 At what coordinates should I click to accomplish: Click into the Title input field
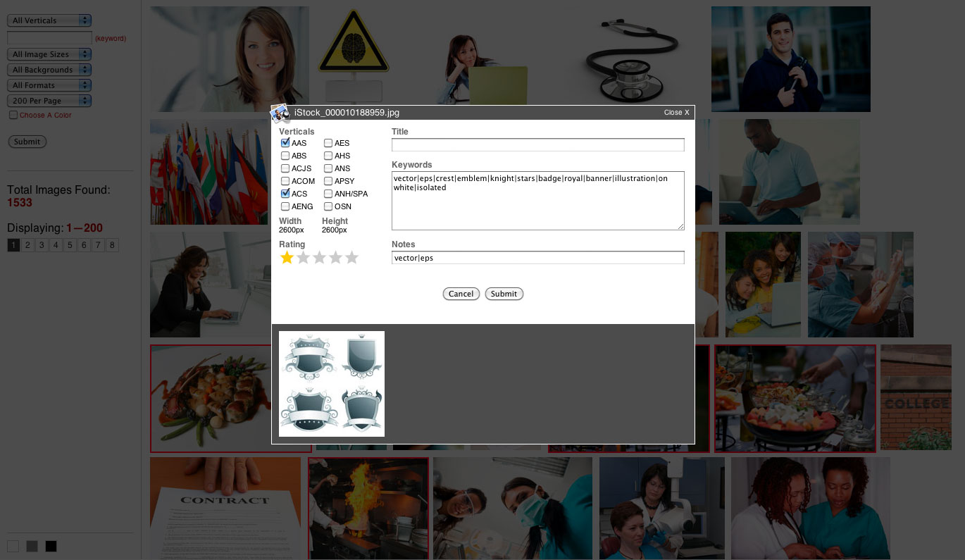[x=537, y=144]
